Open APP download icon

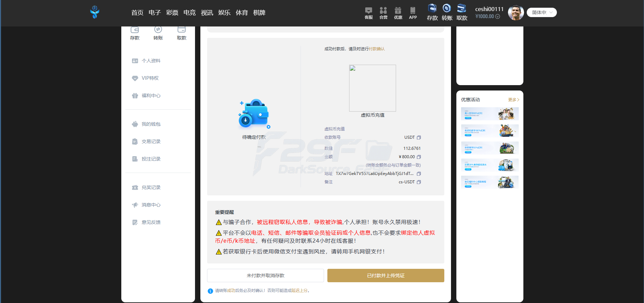pos(413,13)
